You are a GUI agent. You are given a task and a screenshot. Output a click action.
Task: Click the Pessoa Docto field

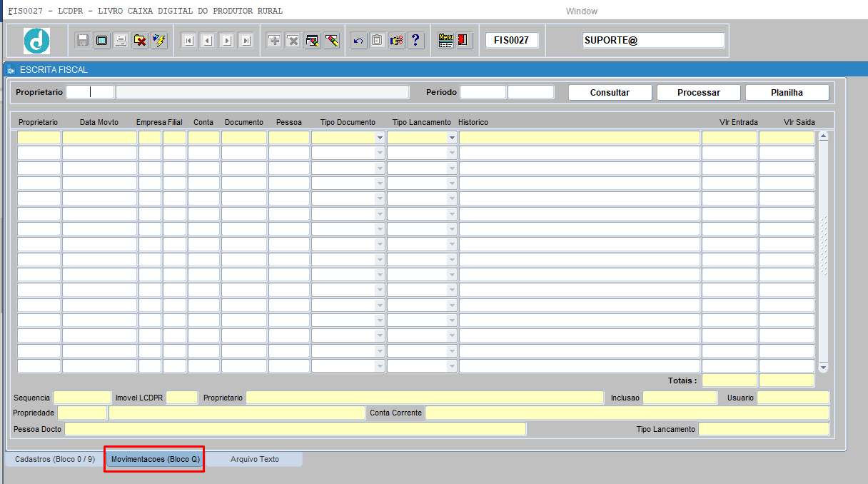click(x=295, y=429)
